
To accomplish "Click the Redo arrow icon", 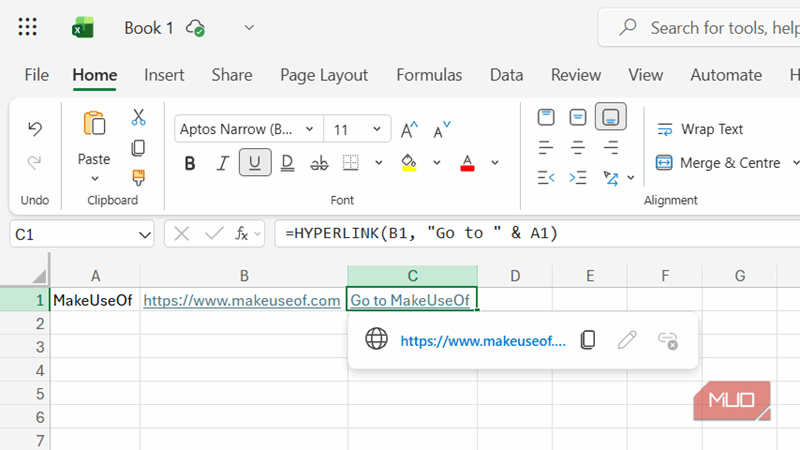I will 35,163.
